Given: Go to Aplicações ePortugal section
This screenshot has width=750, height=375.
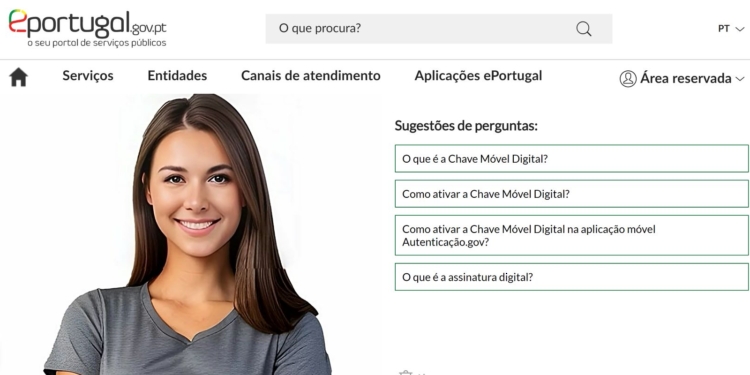Looking at the screenshot, I should point(478,76).
